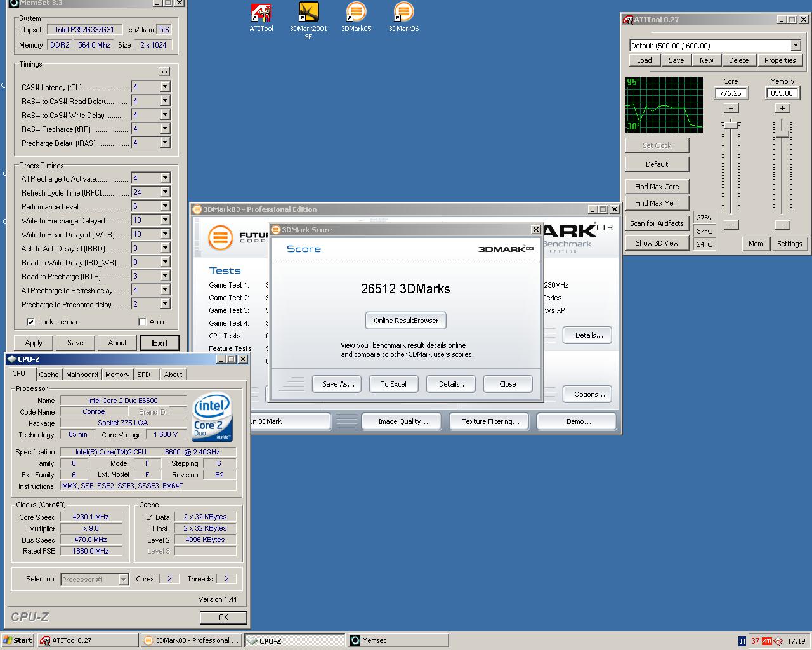Viewport: 812px width, 650px height.
Task: Click the temperature 37 tray icon
Action: pyautogui.click(x=755, y=641)
